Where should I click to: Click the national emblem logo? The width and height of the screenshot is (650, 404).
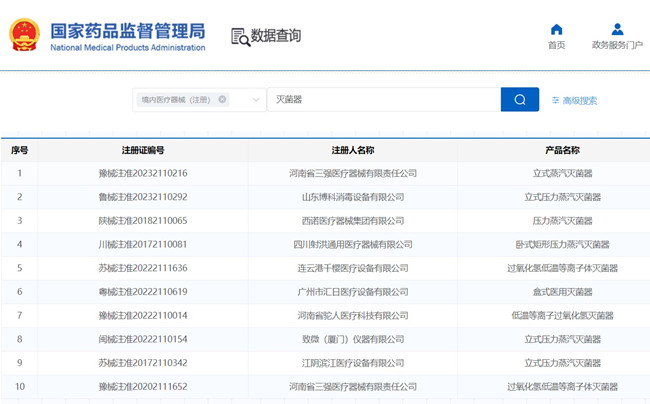point(24,35)
